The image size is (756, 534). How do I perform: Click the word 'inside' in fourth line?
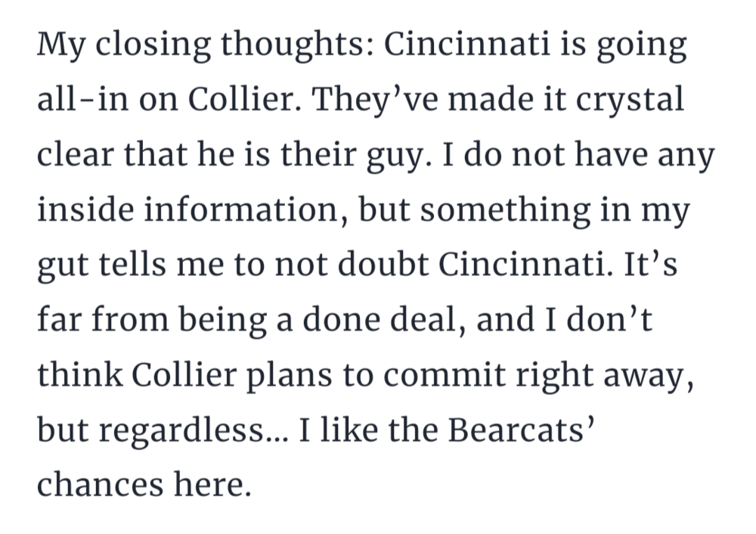85,210
